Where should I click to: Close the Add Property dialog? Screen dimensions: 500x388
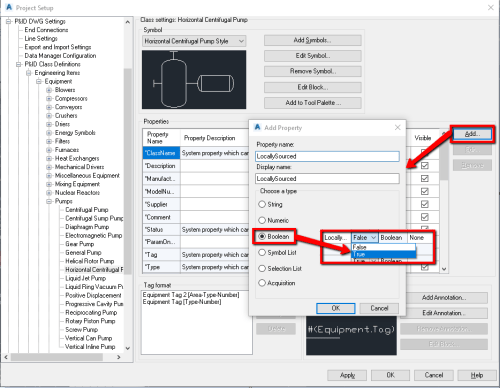(397, 128)
